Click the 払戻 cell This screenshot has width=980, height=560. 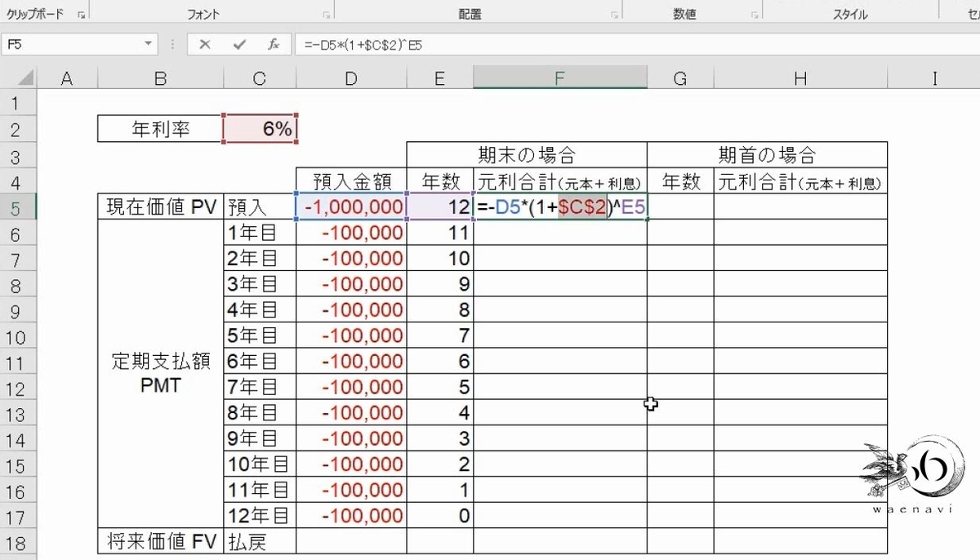260,541
